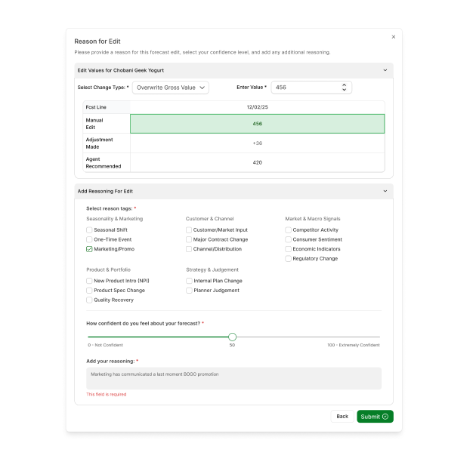Check the Planner Judgement checkbox
The height and width of the screenshot is (468, 476).
[x=189, y=291]
